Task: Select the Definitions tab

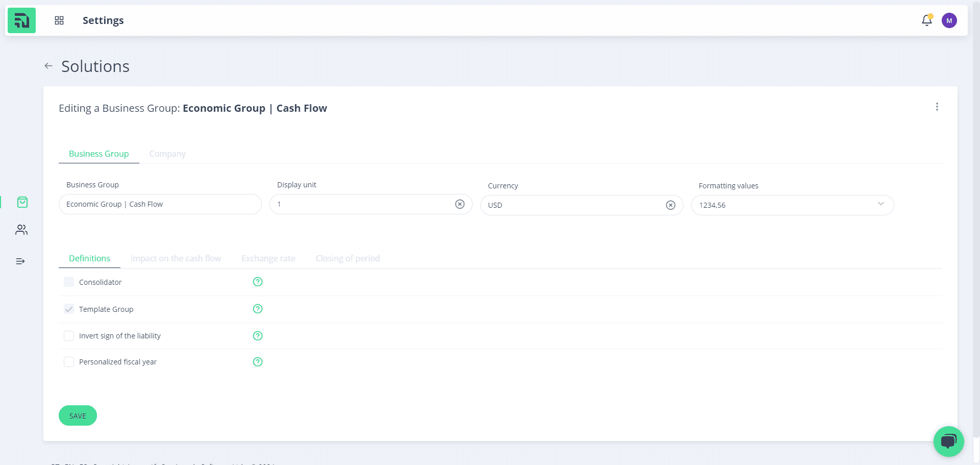Action: (89, 258)
